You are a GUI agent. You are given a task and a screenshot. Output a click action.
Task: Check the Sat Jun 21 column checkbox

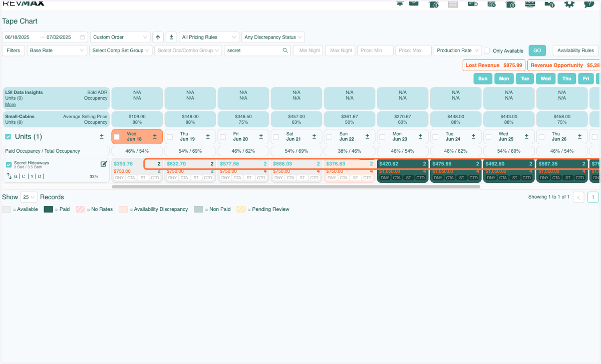coord(276,137)
